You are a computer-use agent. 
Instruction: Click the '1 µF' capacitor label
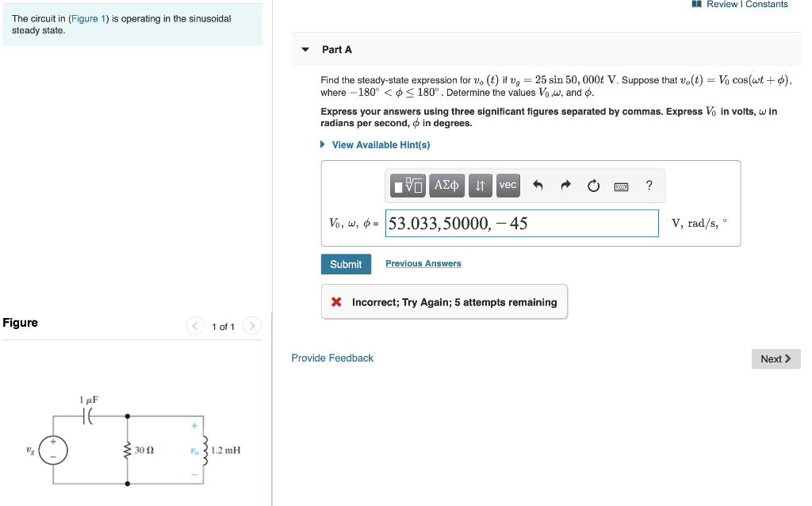coord(89,400)
